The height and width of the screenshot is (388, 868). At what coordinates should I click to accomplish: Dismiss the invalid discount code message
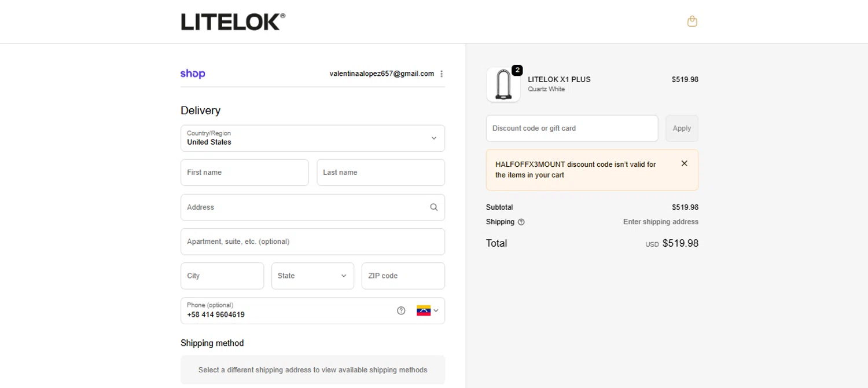(x=685, y=163)
